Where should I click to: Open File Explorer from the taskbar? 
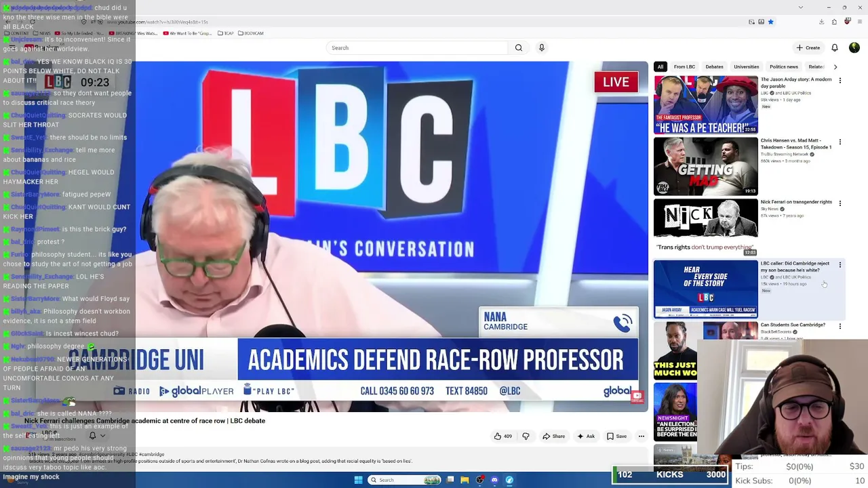[x=465, y=480]
